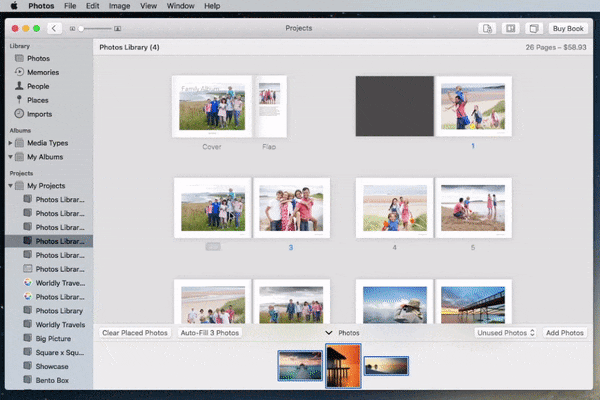600x400 pixels.
Task: Collapse the Photos tray chevron
Action: [328, 333]
